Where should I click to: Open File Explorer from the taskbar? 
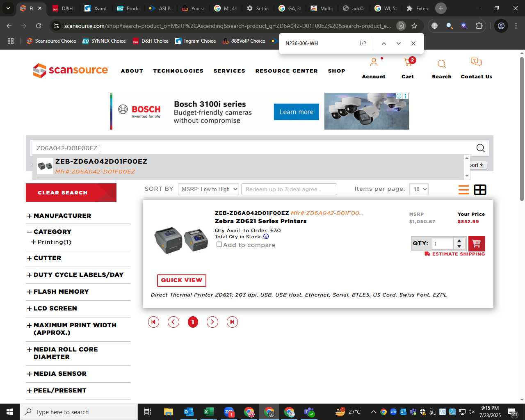(169, 412)
